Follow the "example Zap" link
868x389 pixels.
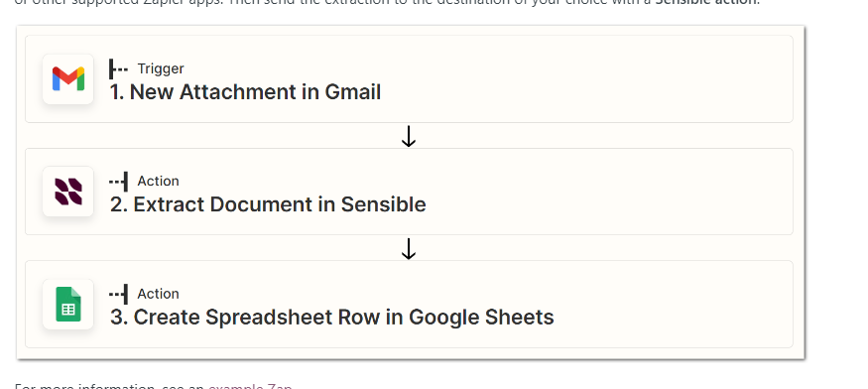coord(250,386)
